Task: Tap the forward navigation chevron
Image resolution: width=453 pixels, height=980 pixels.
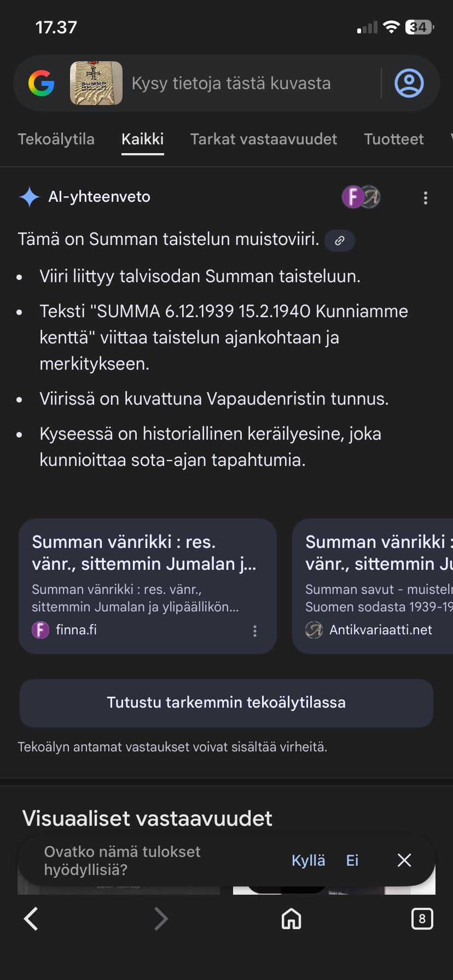Action: [x=161, y=919]
